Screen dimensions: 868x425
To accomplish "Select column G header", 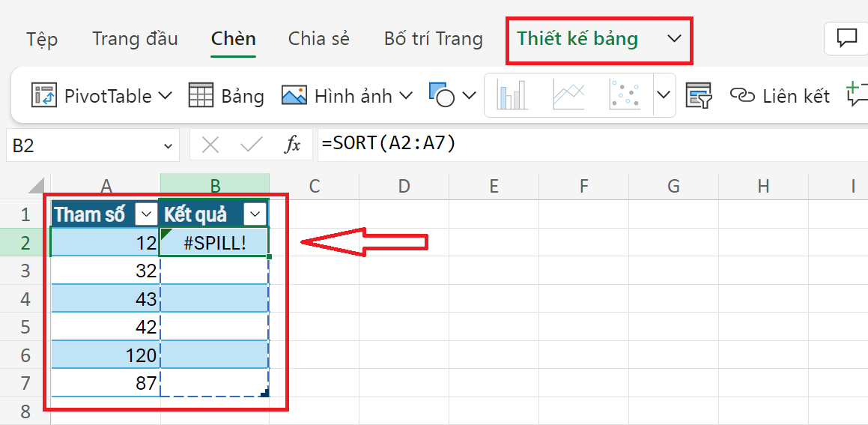I will pyautogui.click(x=673, y=186).
